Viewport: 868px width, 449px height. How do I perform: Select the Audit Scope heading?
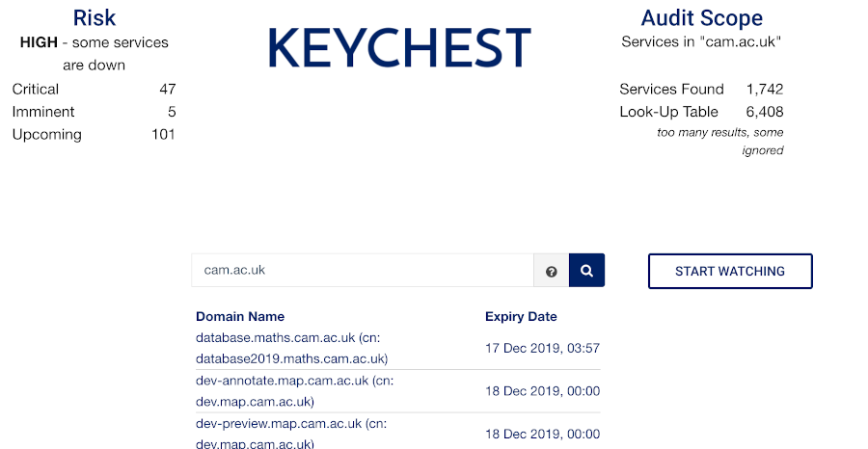[701, 17]
